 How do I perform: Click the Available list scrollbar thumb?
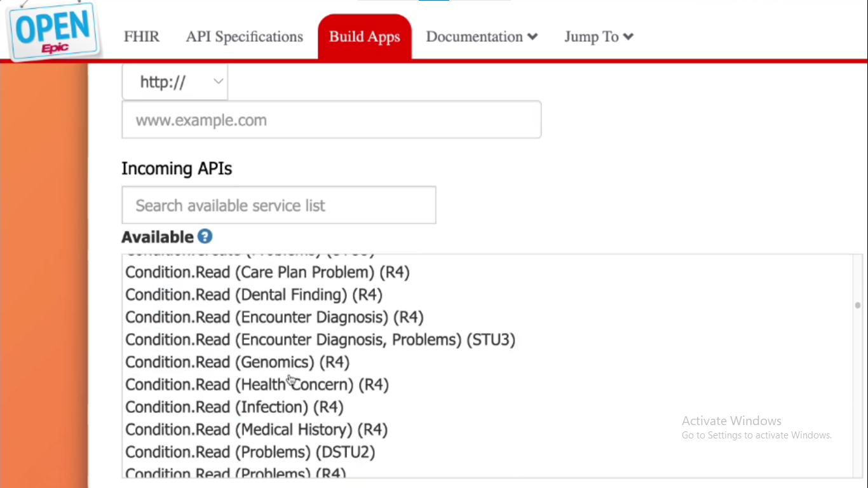(x=857, y=306)
